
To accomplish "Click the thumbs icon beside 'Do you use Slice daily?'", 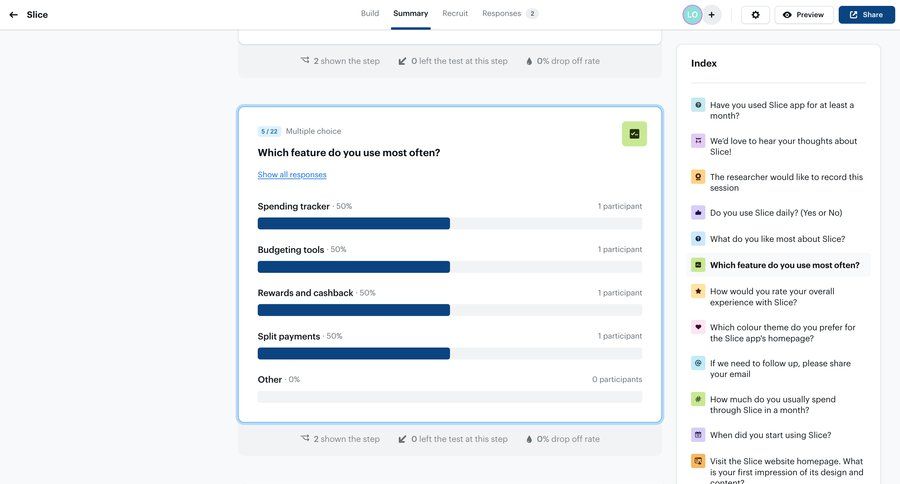I will (698, 212).
